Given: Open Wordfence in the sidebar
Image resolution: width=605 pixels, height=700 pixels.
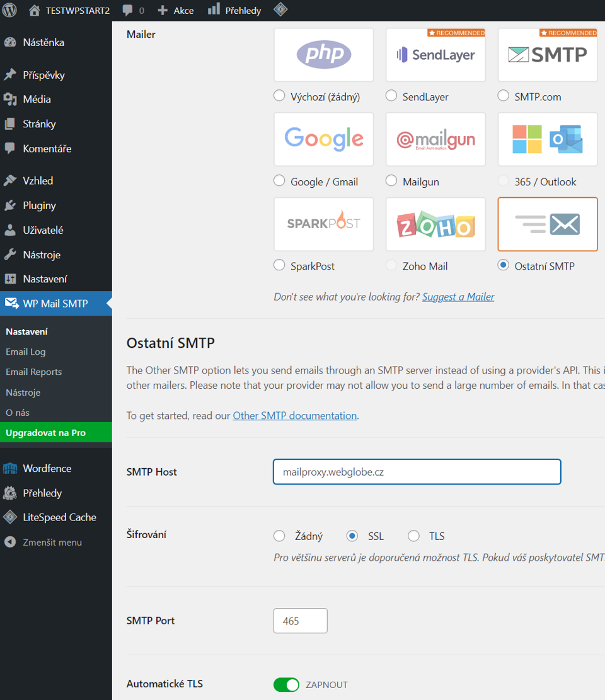Looking at the screenshot, I should coord(56,468).
